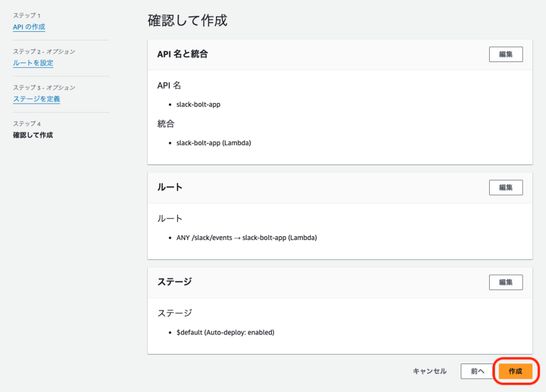The image size is (546, 392).
Task: Click the API 名と統合 section header
Action: click(x=182, y=54)
